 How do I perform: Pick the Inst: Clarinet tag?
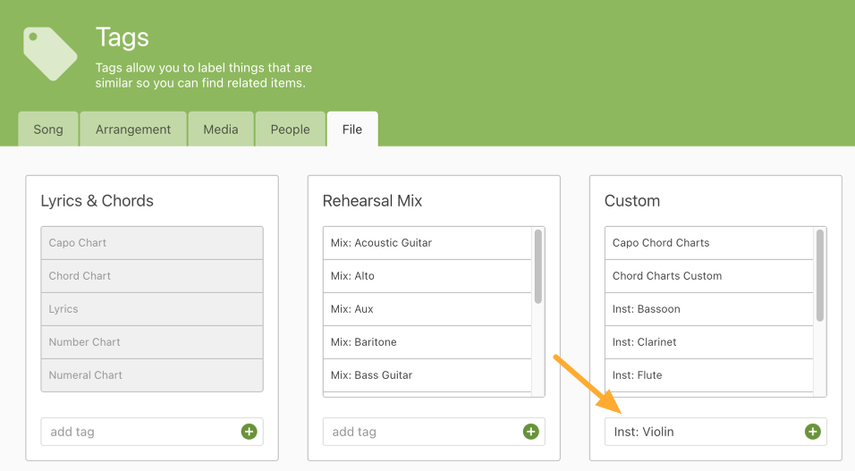(x=709, y=342)
